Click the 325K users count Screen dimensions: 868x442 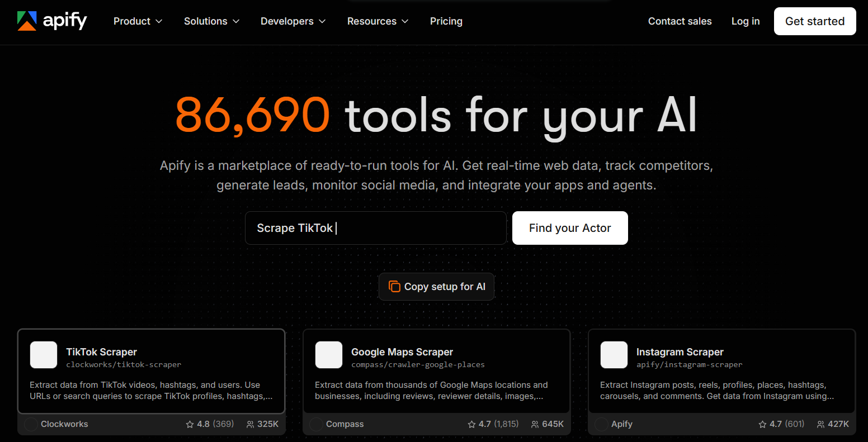click(x=268, y=424)
